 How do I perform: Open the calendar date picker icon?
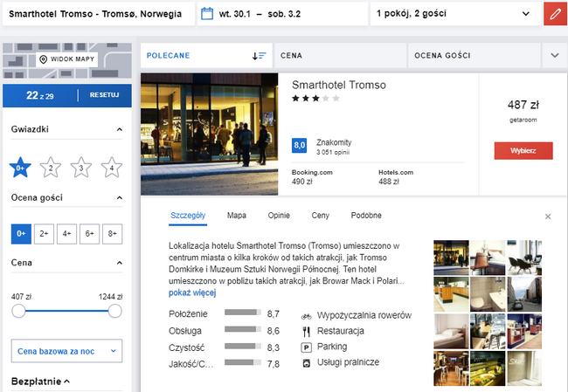207,14
